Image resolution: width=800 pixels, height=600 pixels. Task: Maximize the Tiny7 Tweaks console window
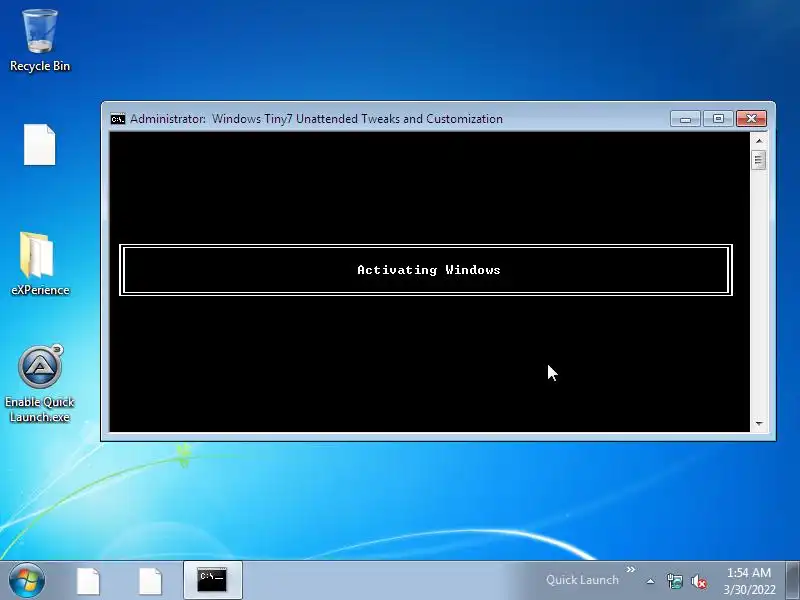[718, 119]
